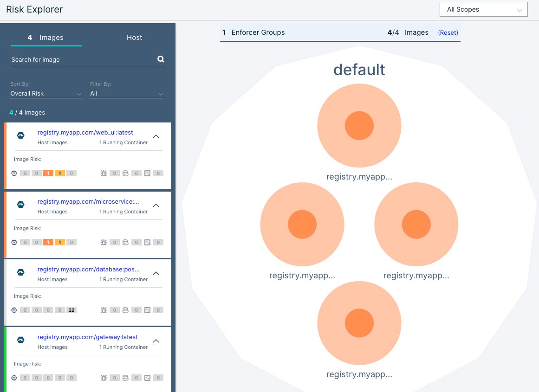
Task: Click square dotted icon in web_ui card
Action: click(x=148, y=173)
